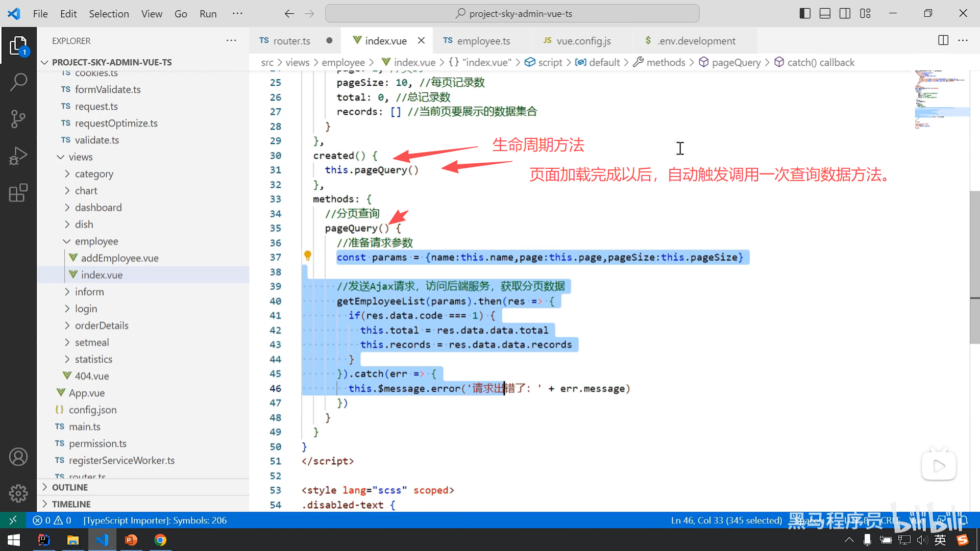The height and width of the screenshot is (551, 980).
Task: Toggle the bottom panel layout button
Action: pos(825,14)
